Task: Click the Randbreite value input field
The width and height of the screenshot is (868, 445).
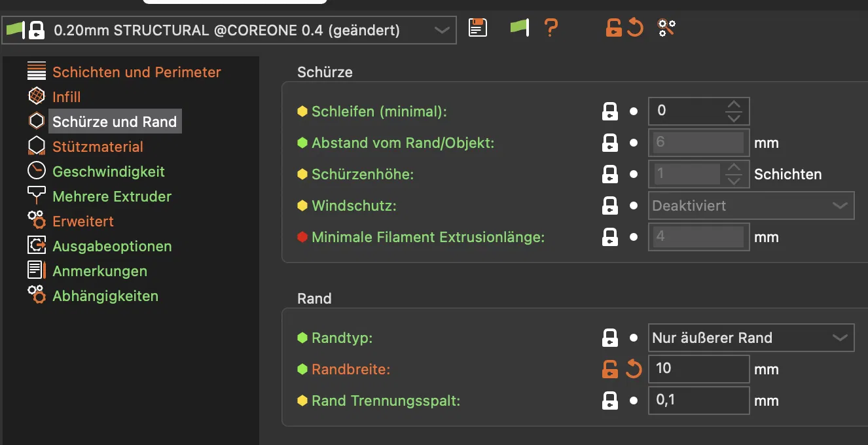Action: 698,369
